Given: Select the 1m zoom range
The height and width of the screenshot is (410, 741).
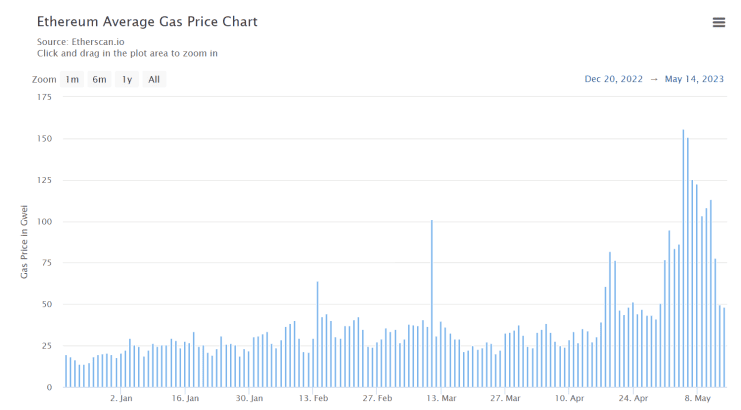Looking at the screenshot, I should point(72,79).
